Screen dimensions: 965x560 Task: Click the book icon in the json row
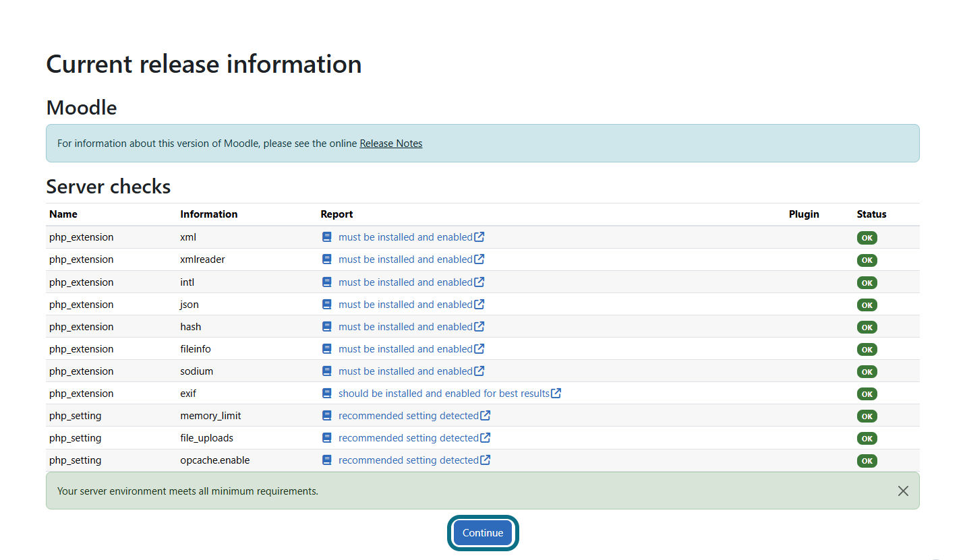327,304
